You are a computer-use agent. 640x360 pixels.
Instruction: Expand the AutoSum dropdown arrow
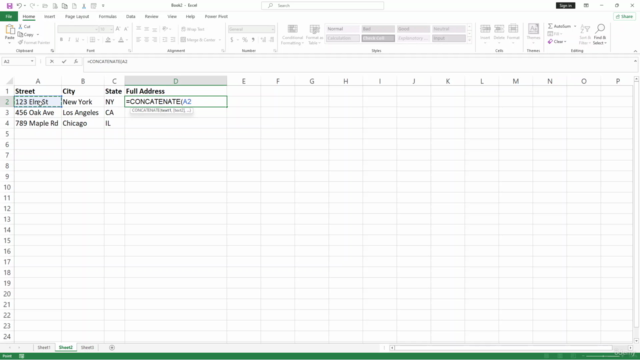575,26
